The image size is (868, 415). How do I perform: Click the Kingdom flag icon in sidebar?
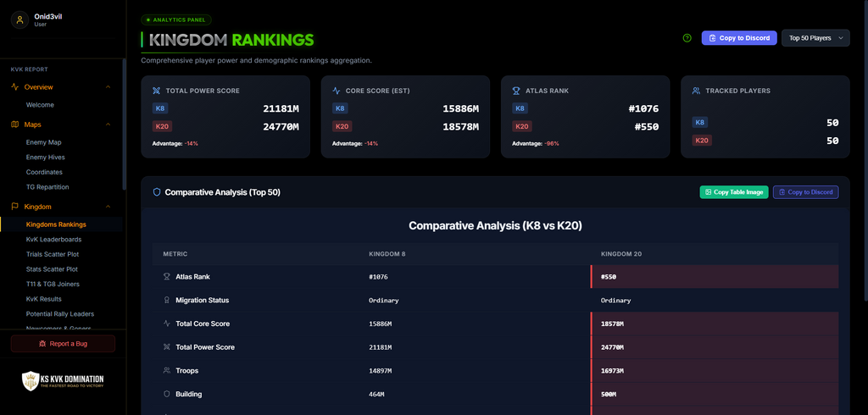click(x=15, y=207)
